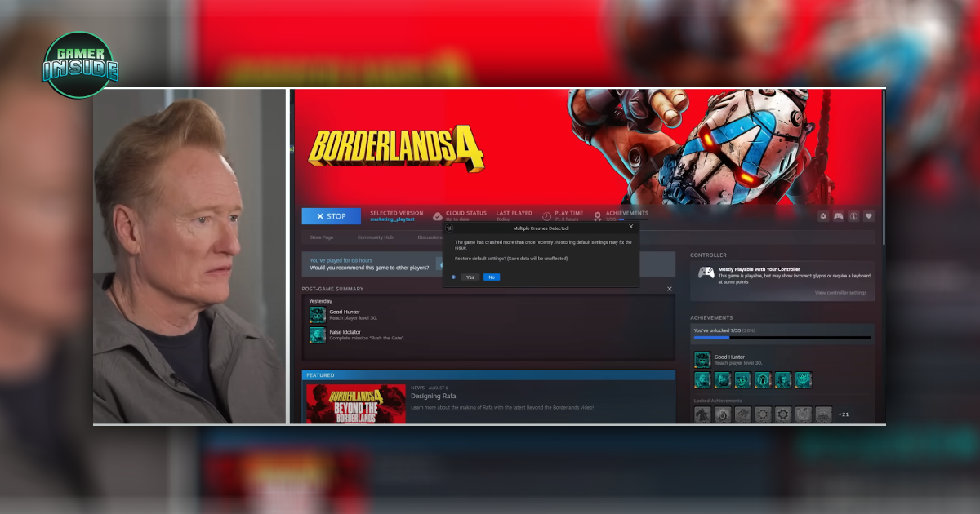Select the marketing_playtest selected version
Image resolution: width=980 pixels, height=514 pixels.
(392, 219)
